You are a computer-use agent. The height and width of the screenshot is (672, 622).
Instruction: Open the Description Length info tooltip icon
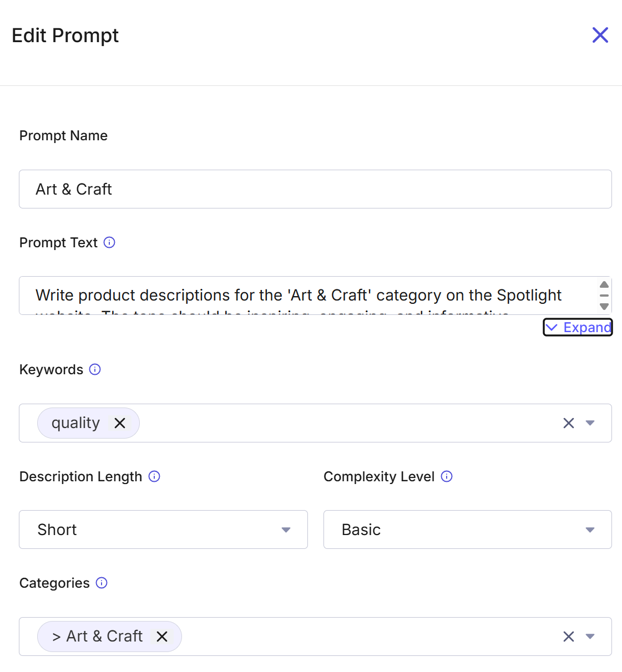[x=154, y=476]
